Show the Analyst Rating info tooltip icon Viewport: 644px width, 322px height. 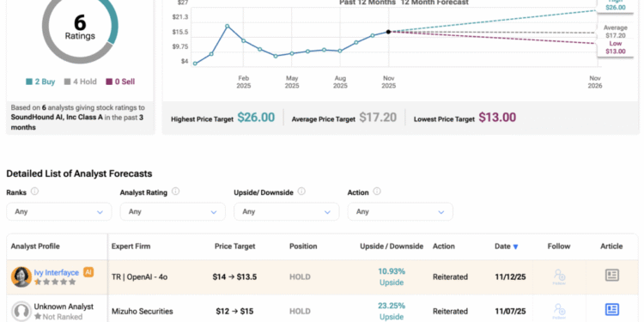(x=175, y=191)
